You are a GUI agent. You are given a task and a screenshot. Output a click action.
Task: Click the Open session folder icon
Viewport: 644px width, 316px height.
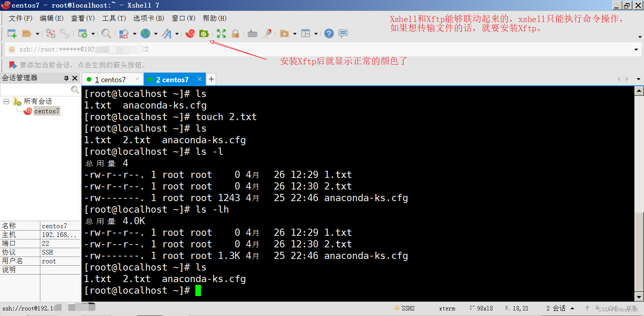[27, 34]
